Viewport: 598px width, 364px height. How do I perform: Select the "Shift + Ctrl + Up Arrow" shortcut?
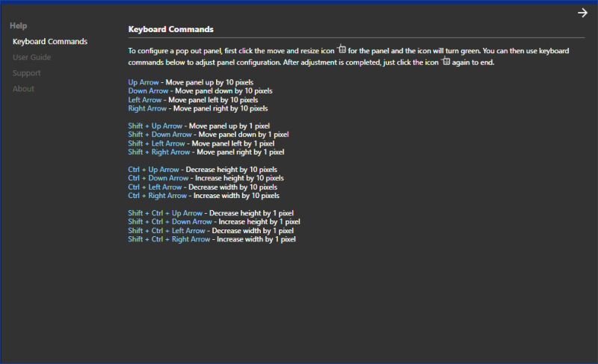coord(165,213)
